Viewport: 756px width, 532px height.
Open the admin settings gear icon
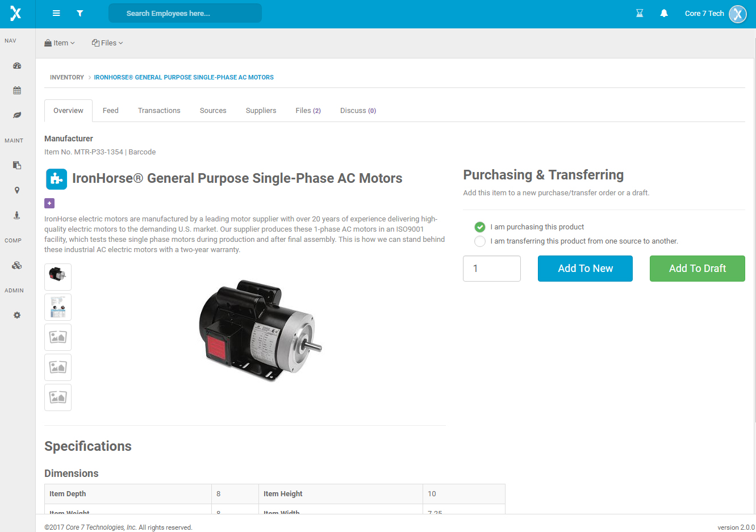(x=17, y=315)
